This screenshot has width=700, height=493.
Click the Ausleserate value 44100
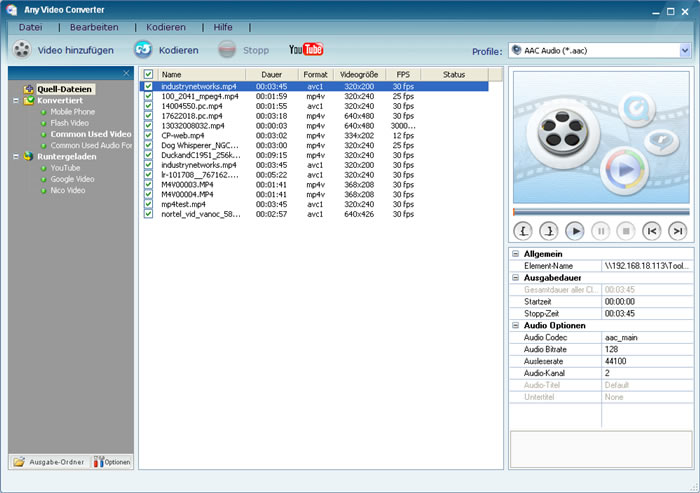coord(615,361)
